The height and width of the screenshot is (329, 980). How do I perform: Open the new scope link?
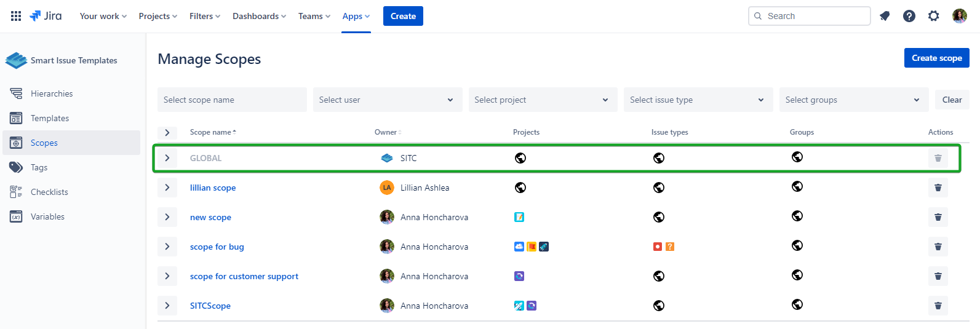pyautogui.click(x=210, y=217)
